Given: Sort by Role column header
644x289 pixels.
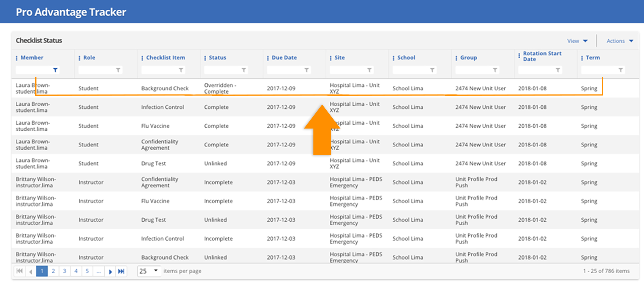Looking at the screenshot, I should click(89, 58).
